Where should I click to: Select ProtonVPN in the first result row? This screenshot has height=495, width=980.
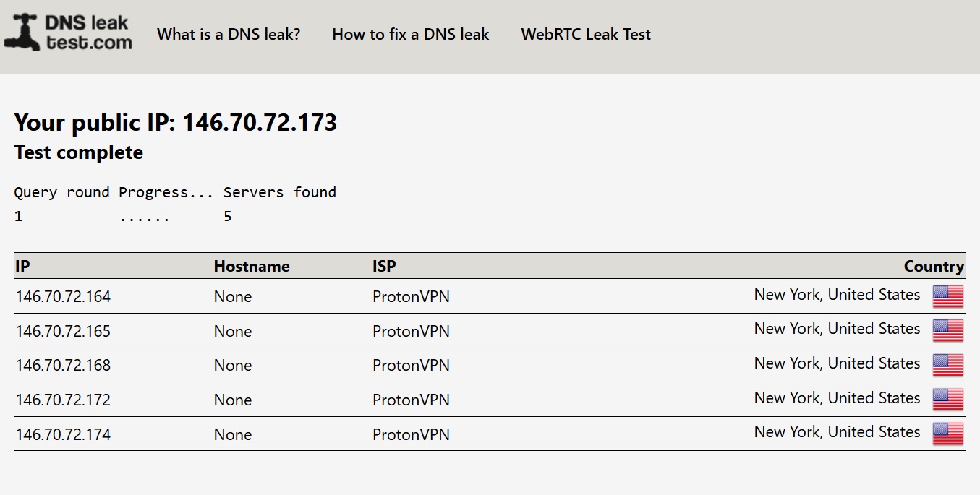[411, 296]
